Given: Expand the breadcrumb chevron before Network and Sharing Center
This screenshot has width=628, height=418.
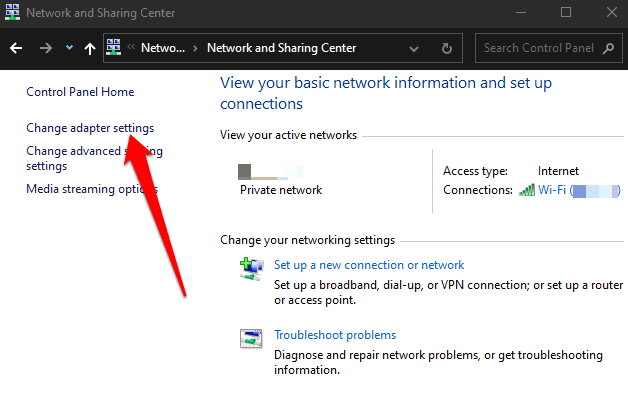Looking at the screenshot, I should pyautogui.click(x=196, y=48).
